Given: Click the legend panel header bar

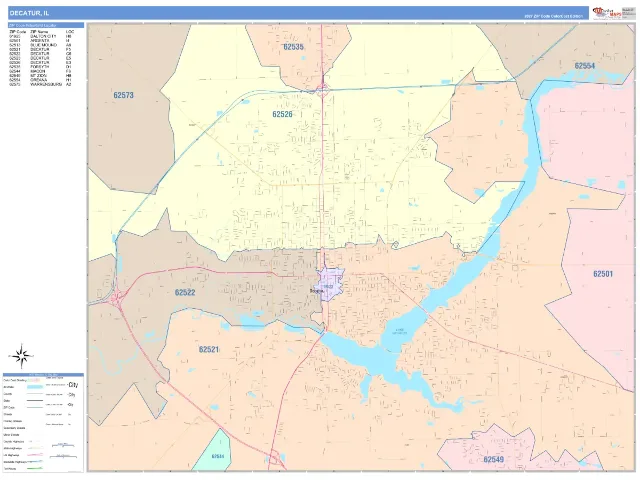Looking at the screenshot, I should (x=43, y=375).
